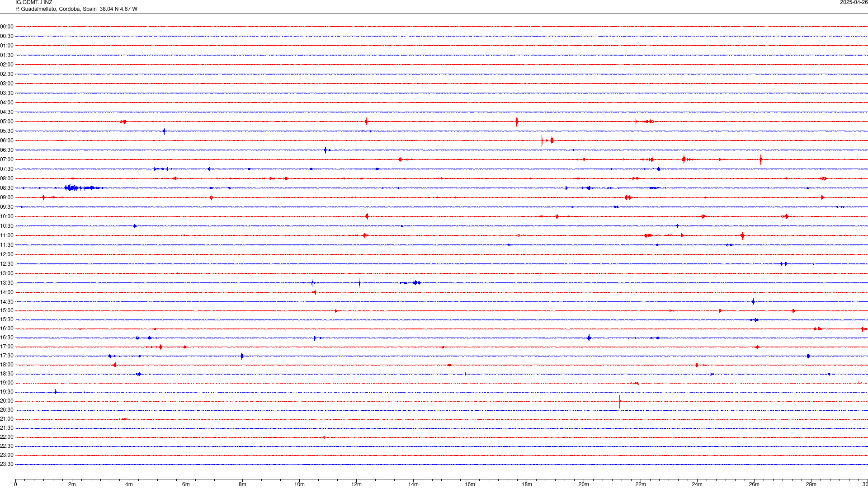Click the 14m tick label on time axis
Viewport: 868px width, 488px height.
point(413,484)
